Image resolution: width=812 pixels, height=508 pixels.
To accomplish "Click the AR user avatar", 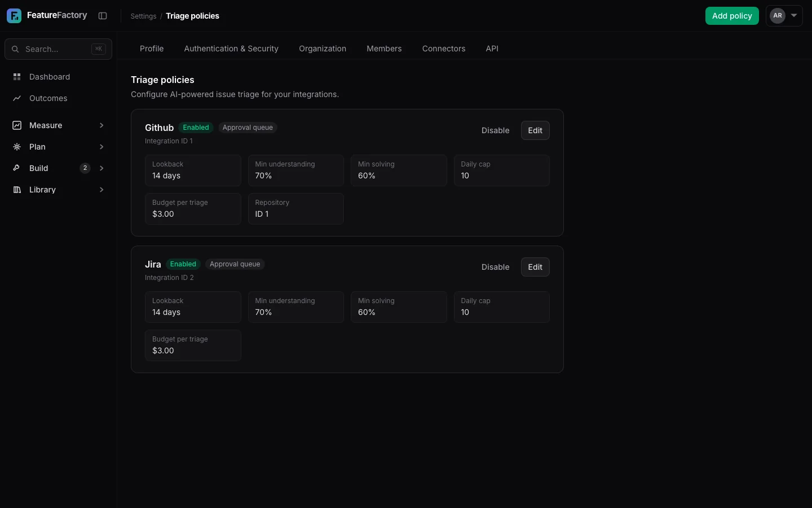I will 778,16.
